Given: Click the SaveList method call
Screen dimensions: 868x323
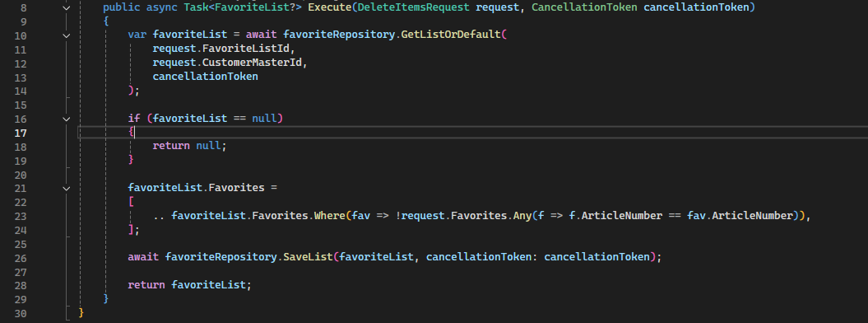Looking at the screenshot, I should (x=309, y=258).
